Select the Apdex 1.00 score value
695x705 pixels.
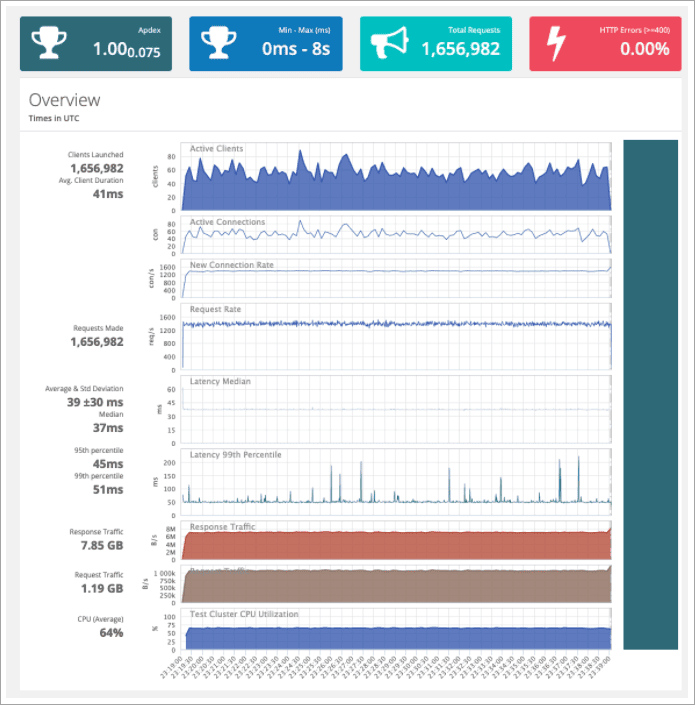tap(114, 49)
